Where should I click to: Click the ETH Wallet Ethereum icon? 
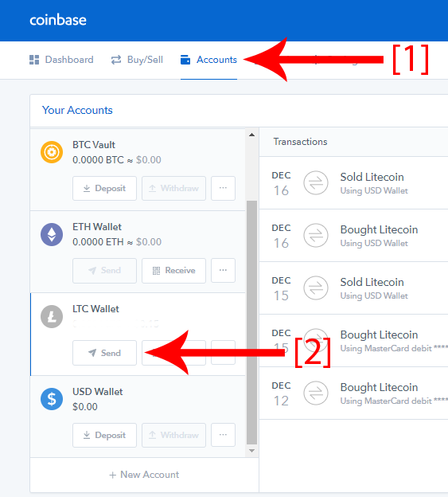point(52,234)
